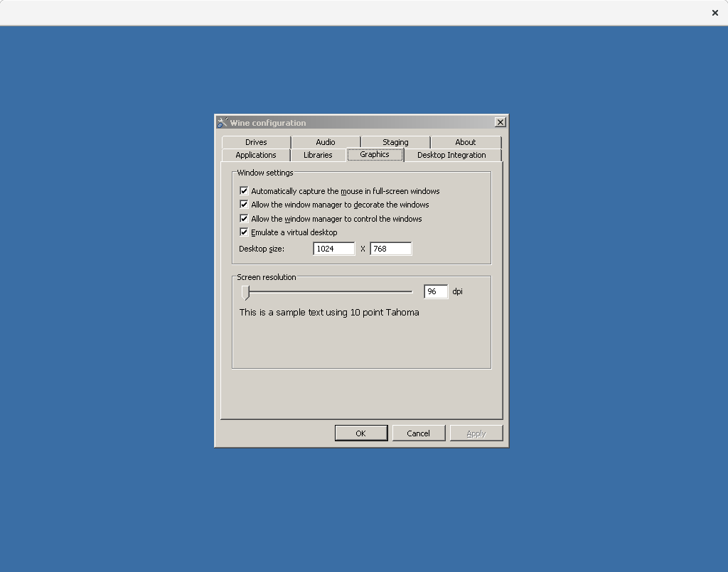Open the Drives tab
Screen dimensions: 728x572
[x=256, y=142]
